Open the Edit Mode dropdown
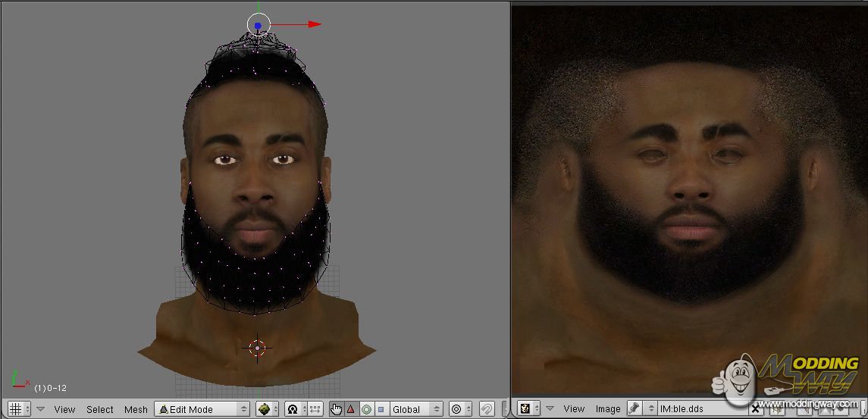868x419 pixels. coord(202,409)
